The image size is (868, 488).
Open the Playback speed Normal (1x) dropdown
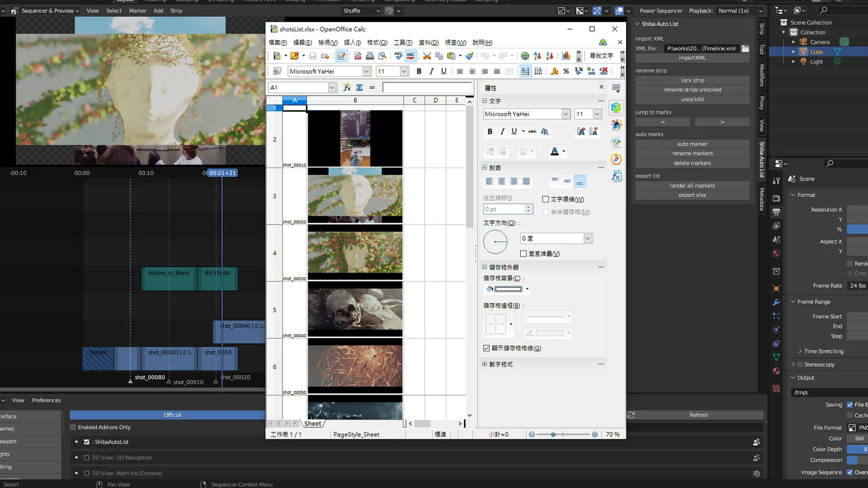tap(740, 11)
